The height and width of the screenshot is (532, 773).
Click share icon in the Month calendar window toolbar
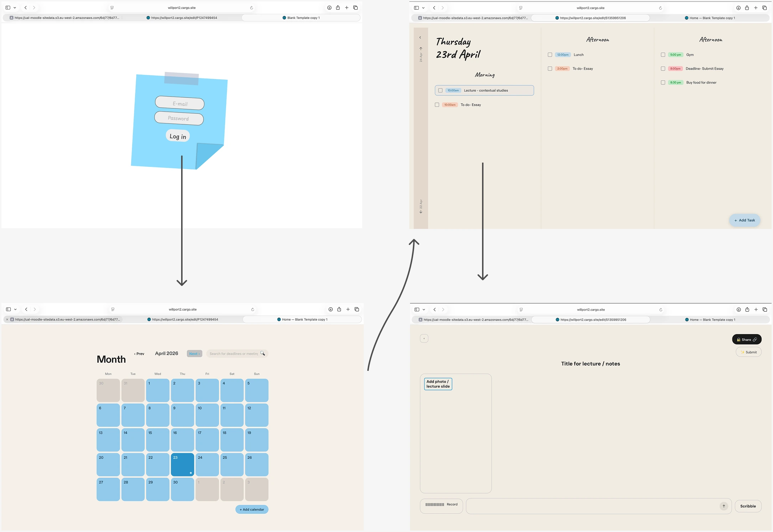(339, 309)
